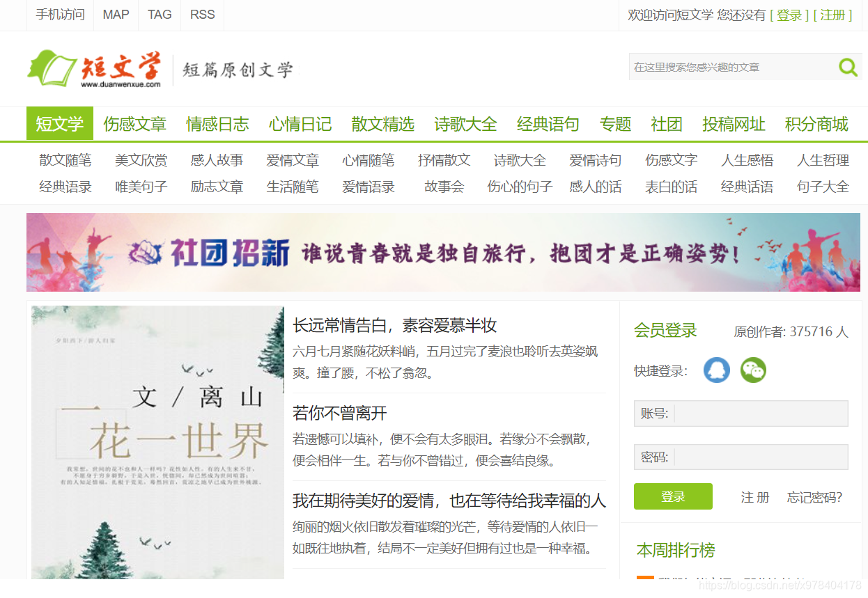Open 抒情散文 subcategory
The height and width of the screenshot is (598, 868).
tap(444, 160)
